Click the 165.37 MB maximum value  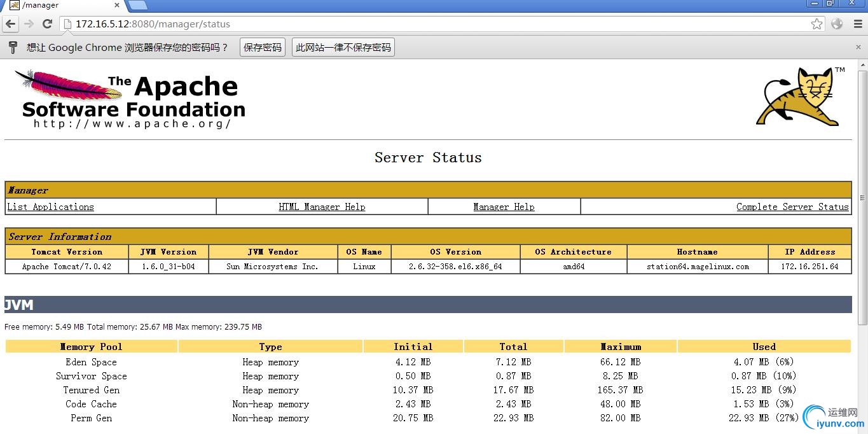coord(620,390)
